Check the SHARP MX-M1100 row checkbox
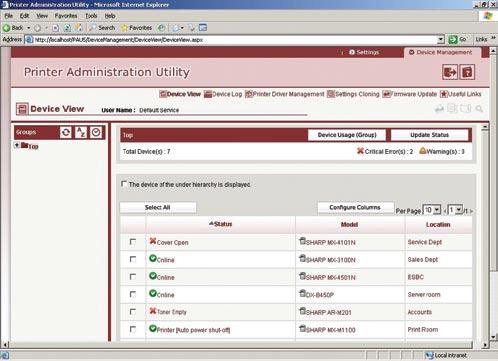 click(133, 329)
